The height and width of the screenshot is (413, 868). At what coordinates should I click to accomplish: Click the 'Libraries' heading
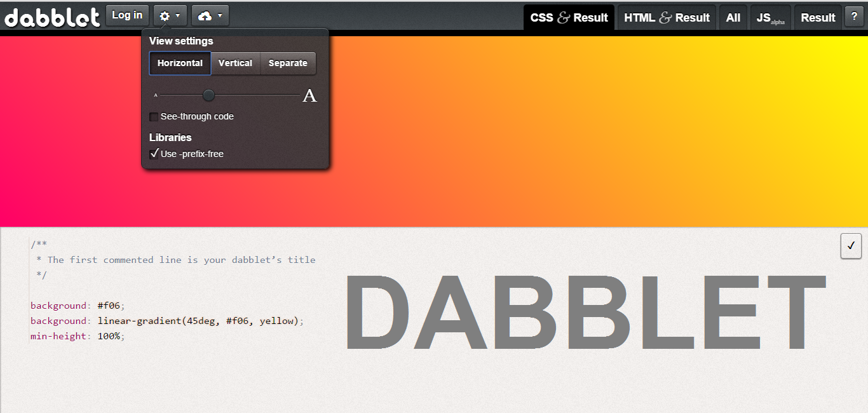click(170, 137)
